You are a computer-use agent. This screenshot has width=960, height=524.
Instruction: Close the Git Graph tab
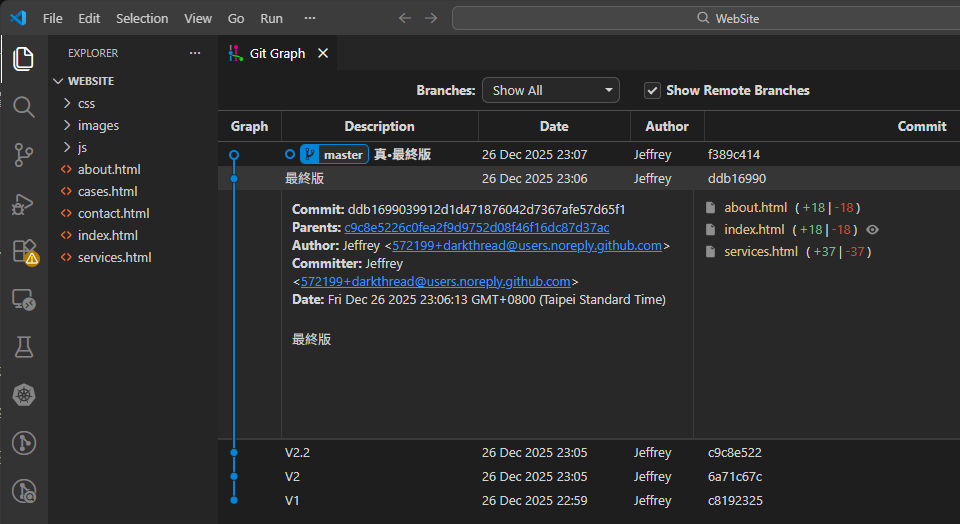(323, 53)
